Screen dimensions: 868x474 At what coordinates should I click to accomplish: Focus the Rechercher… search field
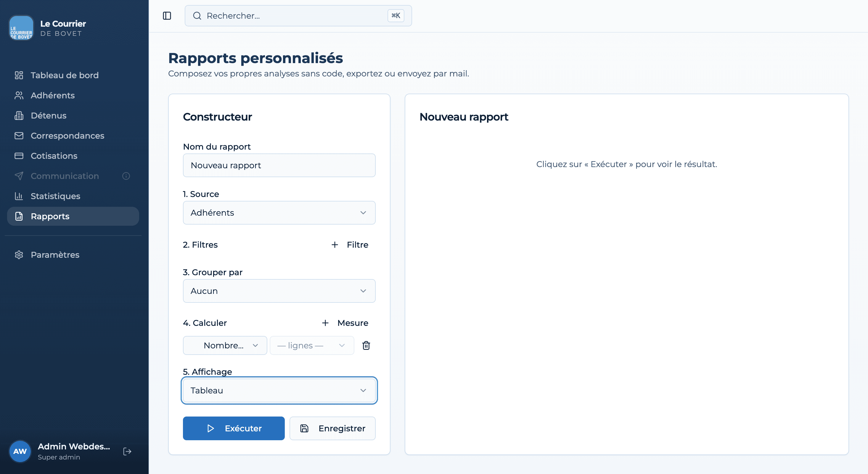(298, 16)
